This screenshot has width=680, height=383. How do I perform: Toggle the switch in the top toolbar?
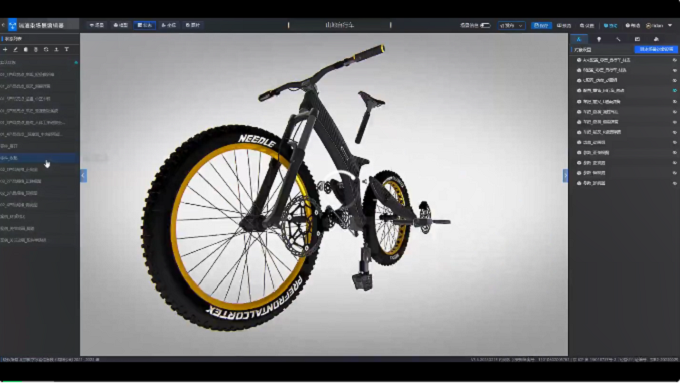[486, 25]
